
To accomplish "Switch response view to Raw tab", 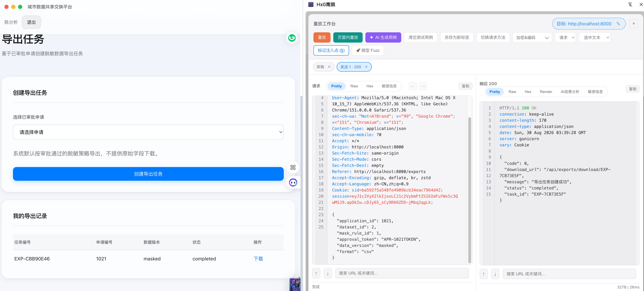I will tap(512, 92).
